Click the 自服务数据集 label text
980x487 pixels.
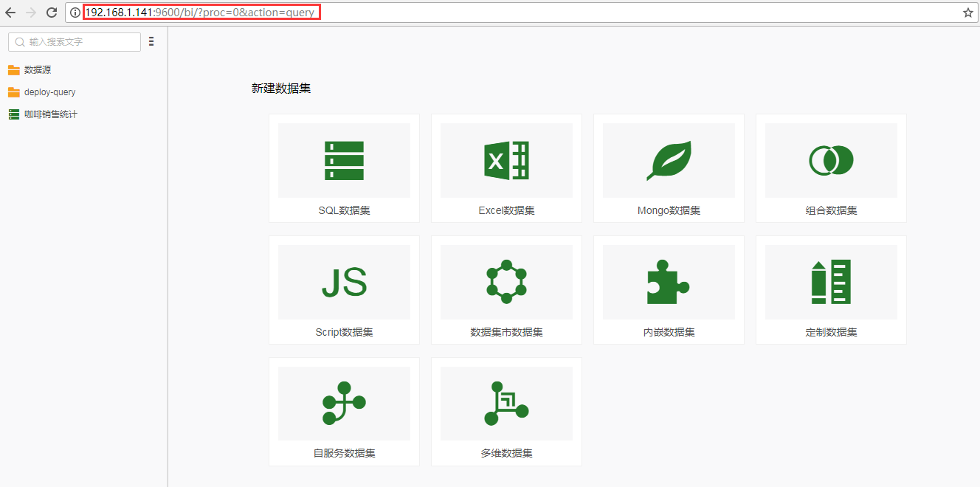[344, 453]
